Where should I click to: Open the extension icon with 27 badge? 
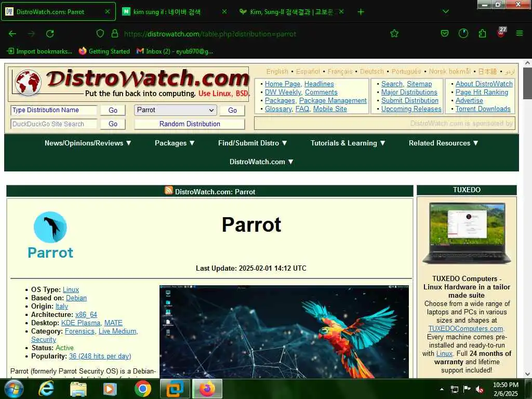(x=501, y=32)
